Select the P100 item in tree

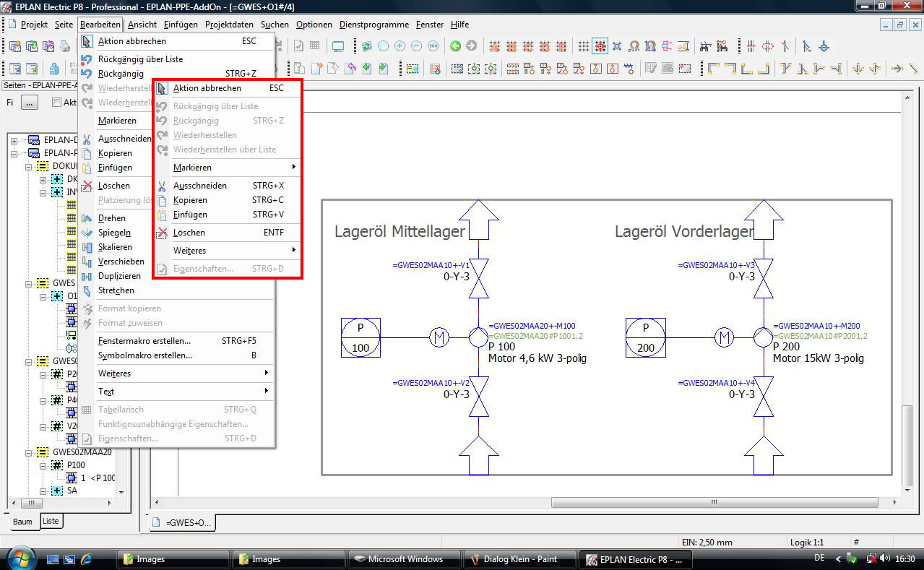[75, 465]
